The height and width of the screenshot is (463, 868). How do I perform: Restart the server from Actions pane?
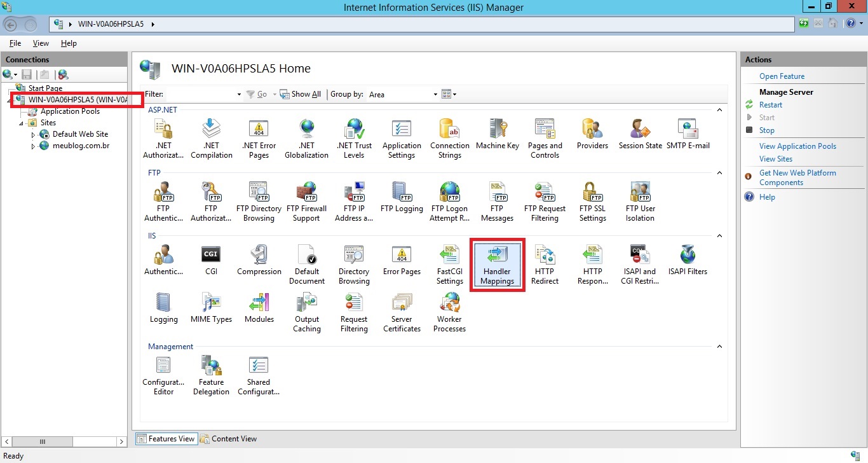pyautogui.click(x=770, y=105)
